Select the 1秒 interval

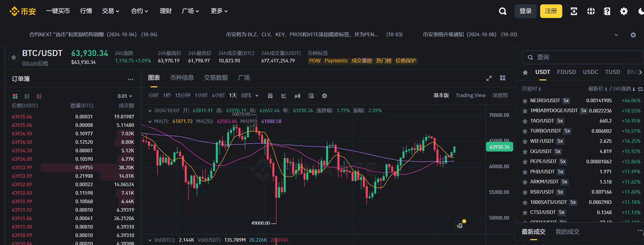click(167, 95)
